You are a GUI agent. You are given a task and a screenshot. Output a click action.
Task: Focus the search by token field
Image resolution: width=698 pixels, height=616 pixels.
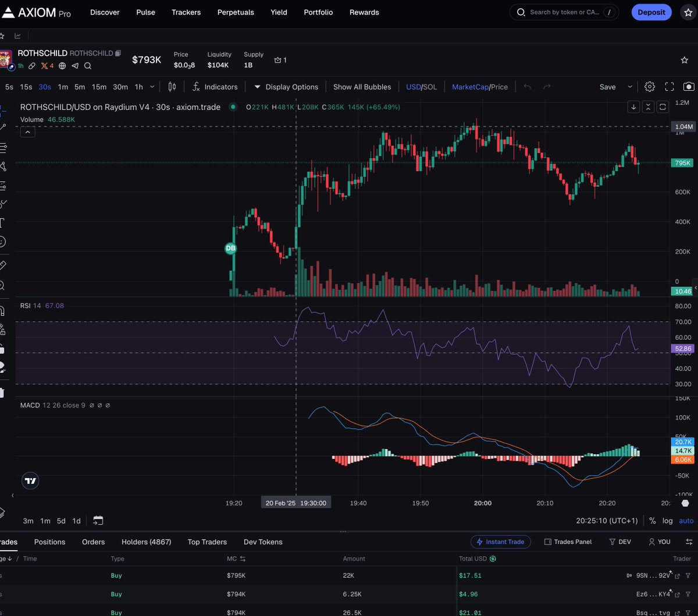tap(564, 12)
